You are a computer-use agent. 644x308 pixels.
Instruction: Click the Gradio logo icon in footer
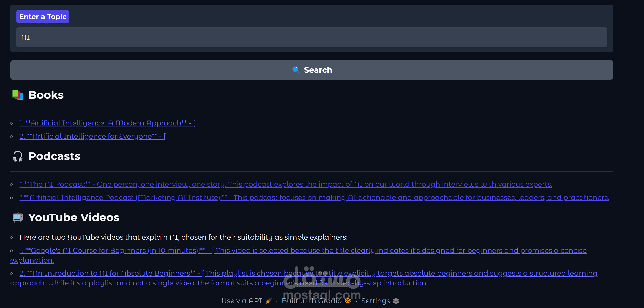tap(348, 301)
